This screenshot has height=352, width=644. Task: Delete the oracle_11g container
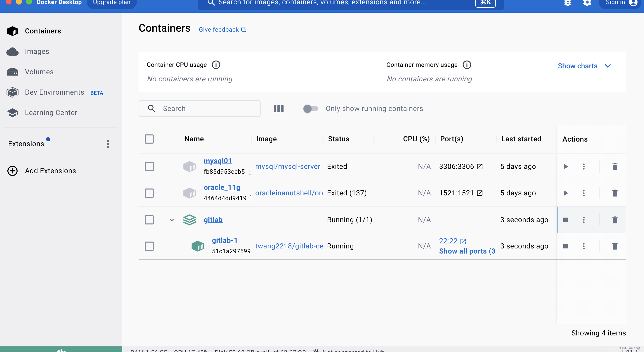pos(615,193)
